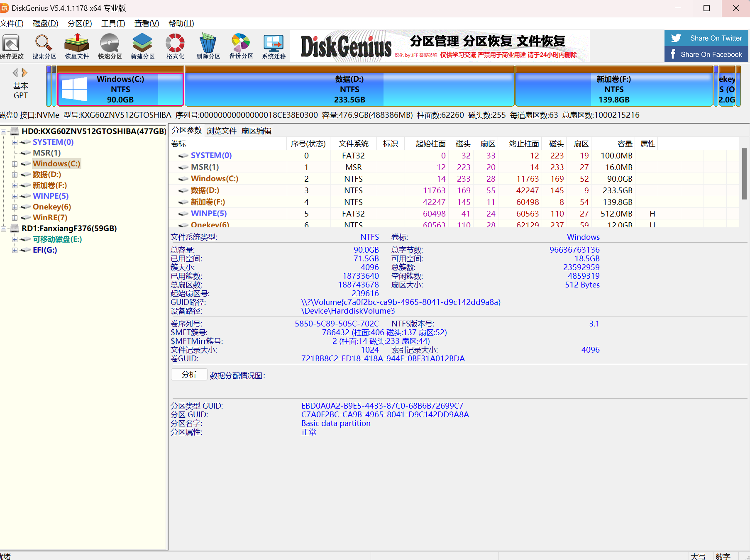
Task: Click the Twitter bird icon
Action: 676,38
